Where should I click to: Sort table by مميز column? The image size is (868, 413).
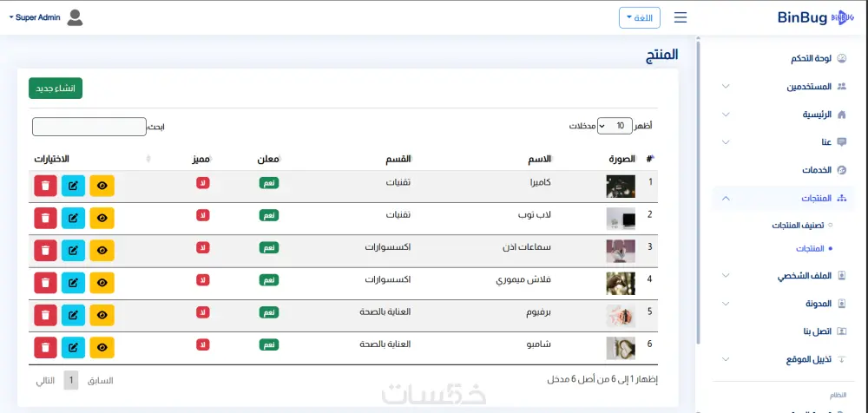click(202, 160)
